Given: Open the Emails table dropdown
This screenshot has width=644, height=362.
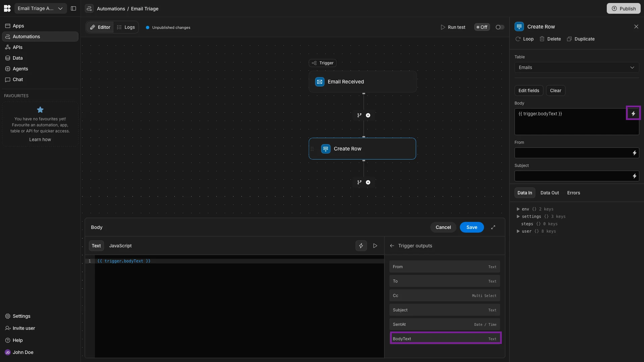Looking at the screenshot, I should coord(576,67).
